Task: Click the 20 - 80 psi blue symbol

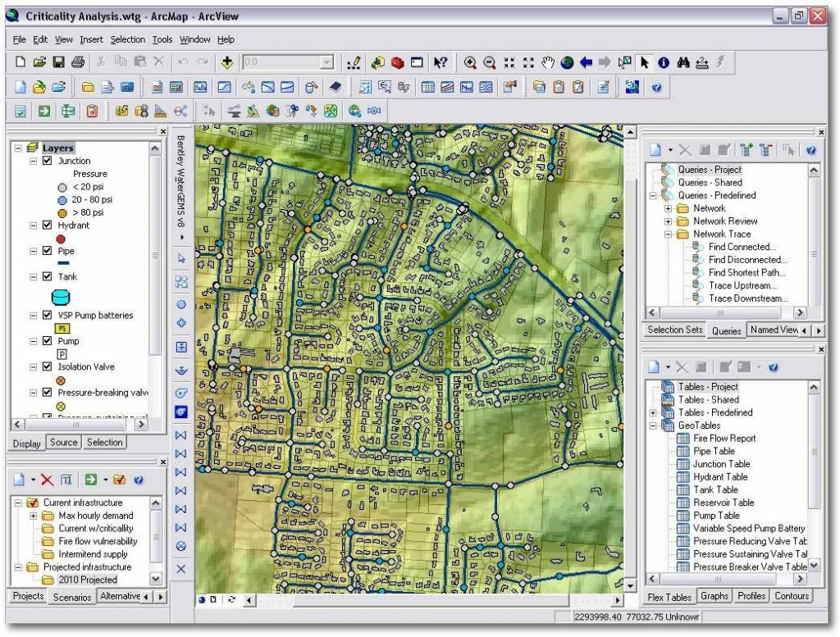Action: pyautogui.click(x=62, y=200)
